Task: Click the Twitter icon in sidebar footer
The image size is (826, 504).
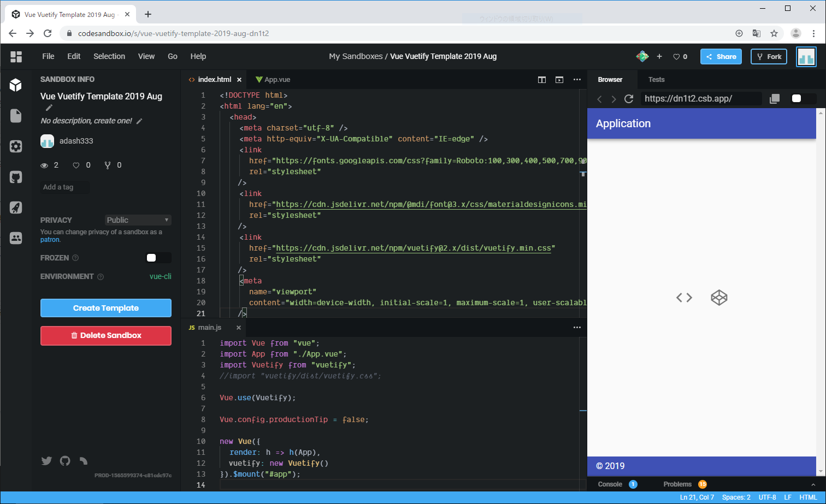Action: pyautogui.click(x=46, y=461)
